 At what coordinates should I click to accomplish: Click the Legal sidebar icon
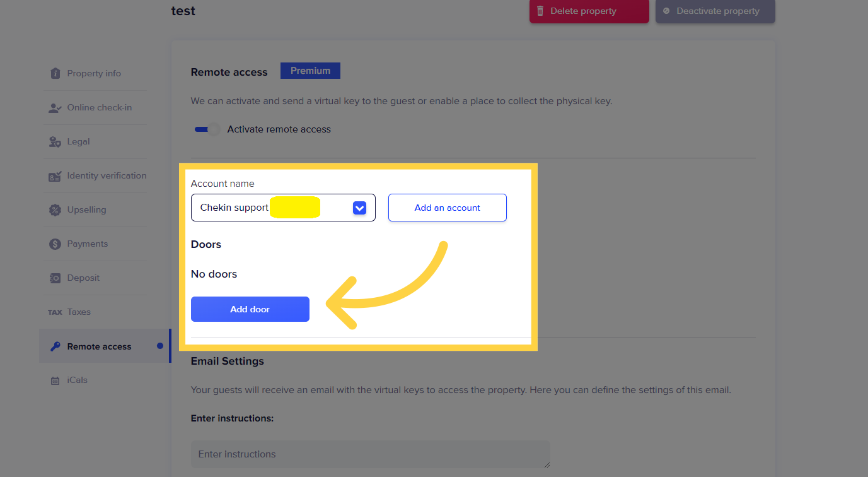[55, 142]
